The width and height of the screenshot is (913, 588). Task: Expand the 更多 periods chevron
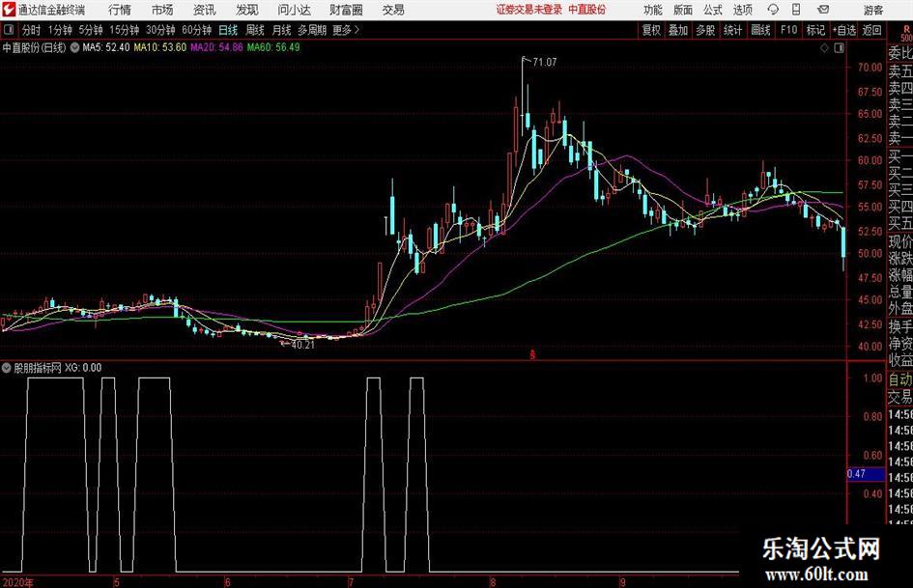click(347, 30)
